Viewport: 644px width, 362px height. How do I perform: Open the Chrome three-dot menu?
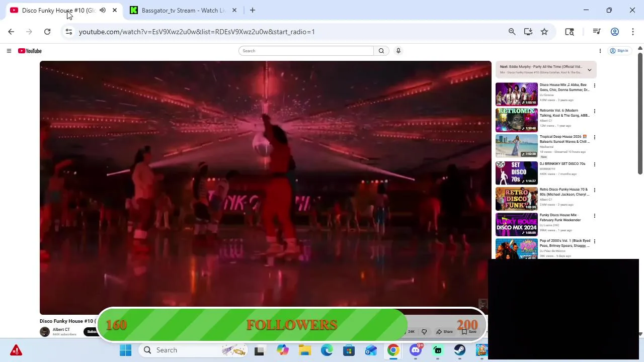(x=632, y=32)
